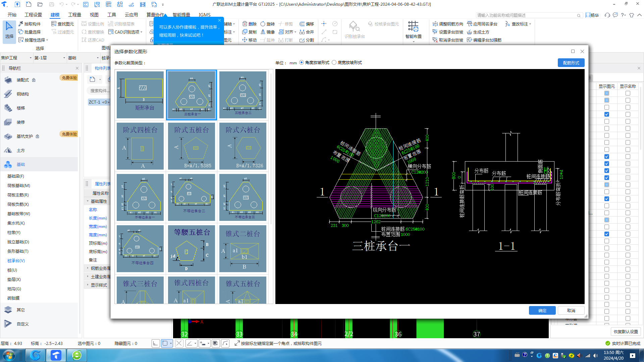Select 桩承台(V) in the foundation list
This screenshot has height=362, width=644.
(x=16, y=260)
